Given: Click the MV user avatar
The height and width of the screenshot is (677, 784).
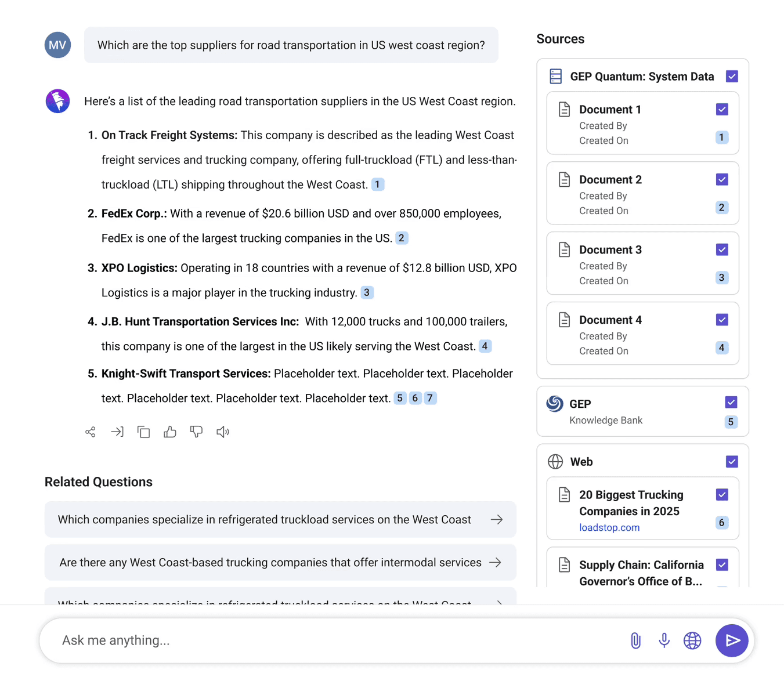Looking at the screenshot, I should (x=58, y=45).
